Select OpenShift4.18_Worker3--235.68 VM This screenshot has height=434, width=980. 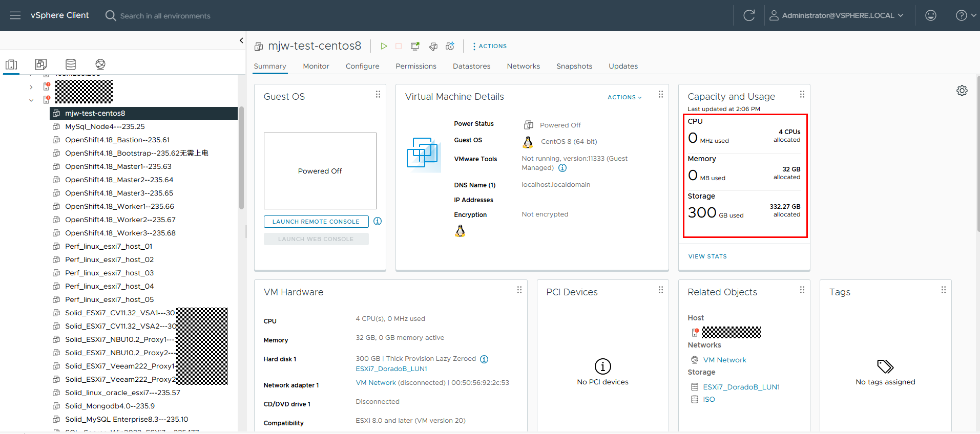120,233
